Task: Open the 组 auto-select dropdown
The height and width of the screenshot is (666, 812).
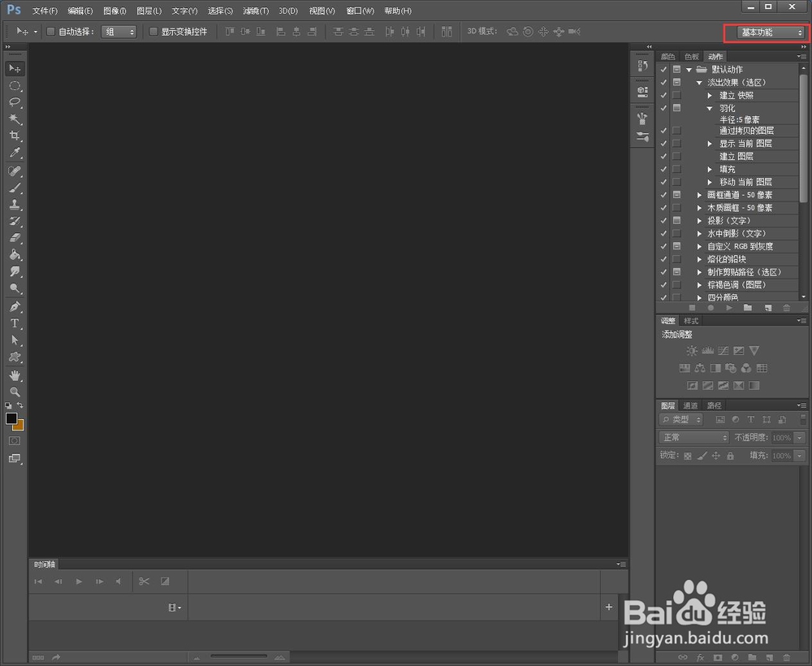Action: (x=119, y=32)
